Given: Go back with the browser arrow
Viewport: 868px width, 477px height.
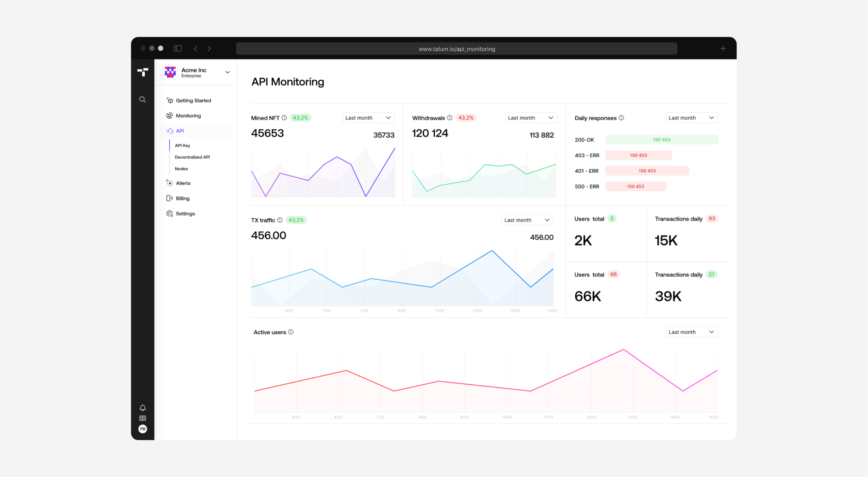Looking at the screenshot, I should 196,49.
